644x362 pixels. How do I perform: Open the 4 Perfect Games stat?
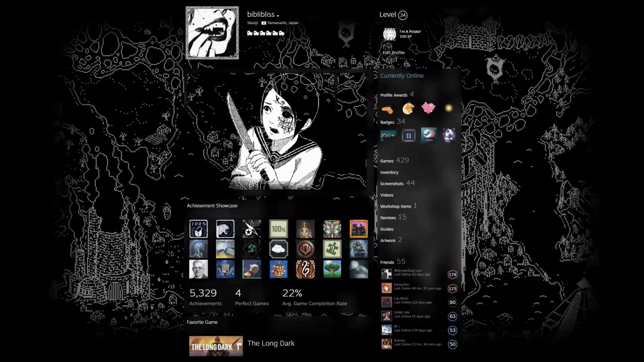(x=252, y=297)
